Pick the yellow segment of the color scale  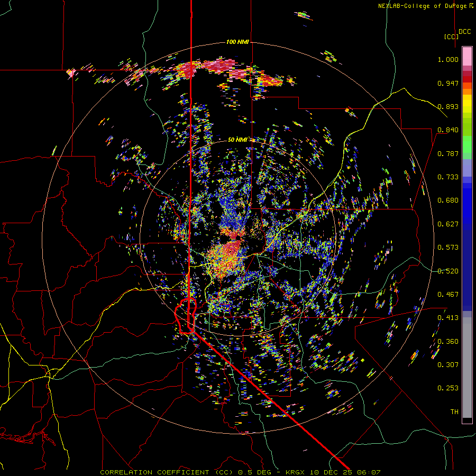pyautogui.click(x=467, y=104)
